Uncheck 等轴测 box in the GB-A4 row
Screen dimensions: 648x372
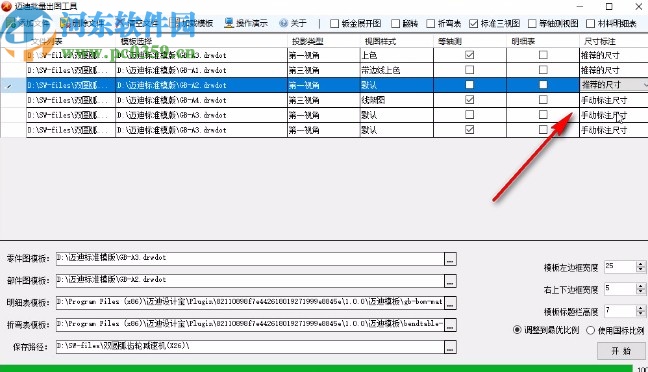coord(469,100)
